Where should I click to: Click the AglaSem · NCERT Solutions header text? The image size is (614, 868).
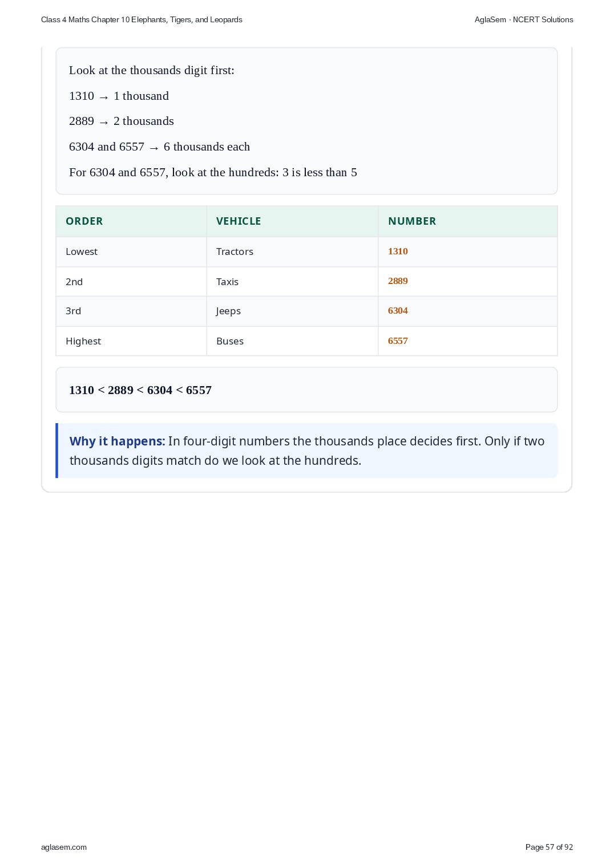[524, 19]
